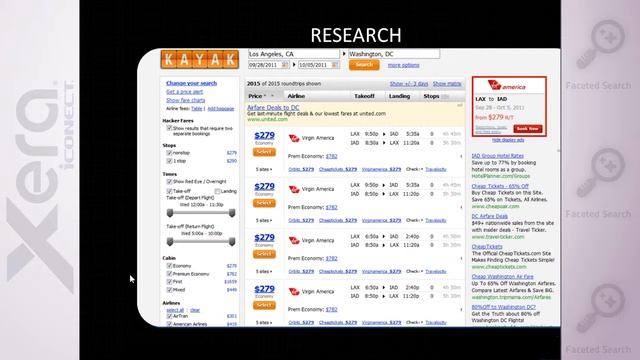Viewport: 640px width, 360px height.
Task: Open Change your search link
Action: tap(191, 83)
